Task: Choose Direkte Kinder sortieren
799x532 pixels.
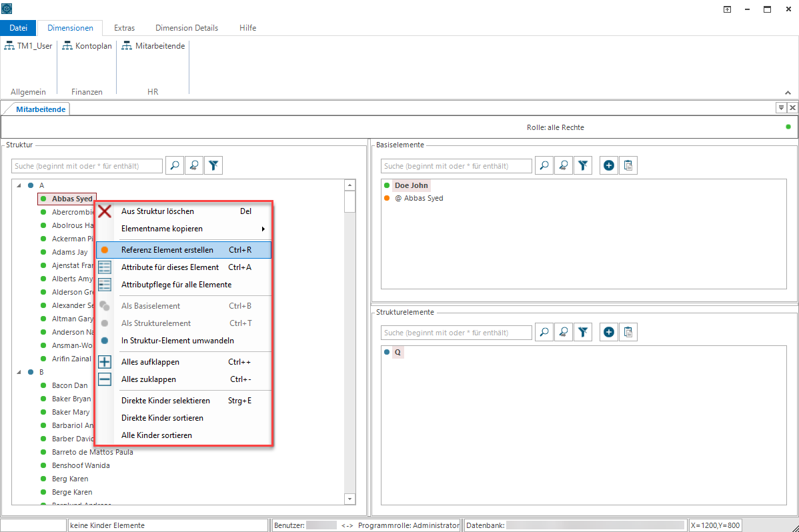Action: click(183, 419)
